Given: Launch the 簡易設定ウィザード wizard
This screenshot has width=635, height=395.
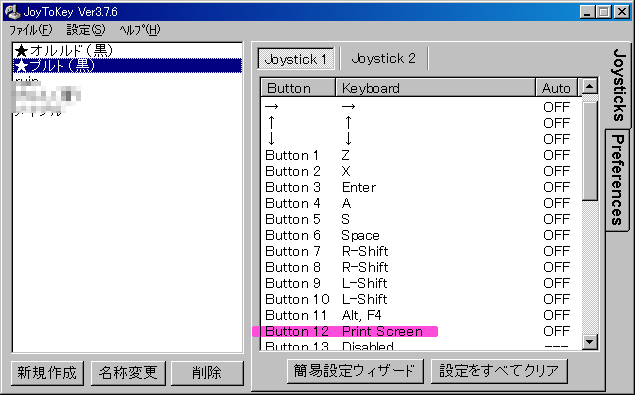Looking at the screenshot, I should (x=355, y=371).
